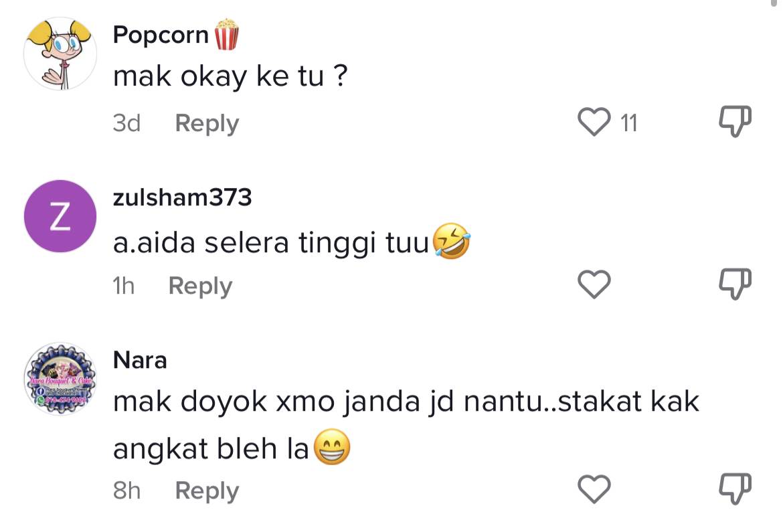Open Popcorn's cartoon profile picture
Viewport: 783px width, 532px height.
tap(60, 54)
